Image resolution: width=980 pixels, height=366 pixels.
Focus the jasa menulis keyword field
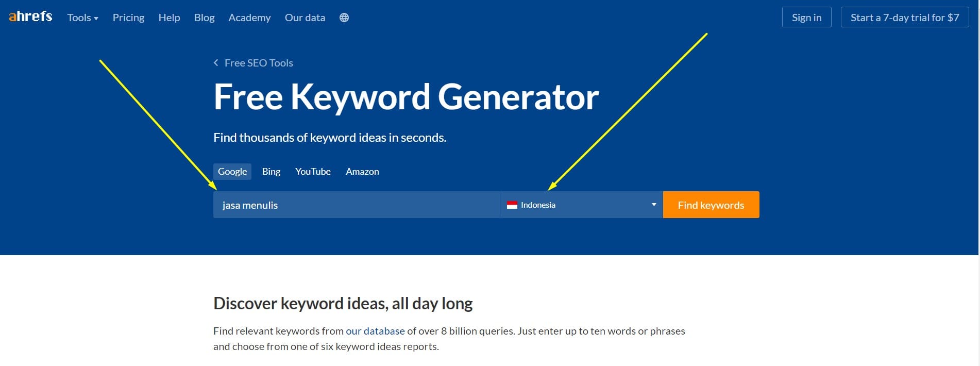pos(357,205)
